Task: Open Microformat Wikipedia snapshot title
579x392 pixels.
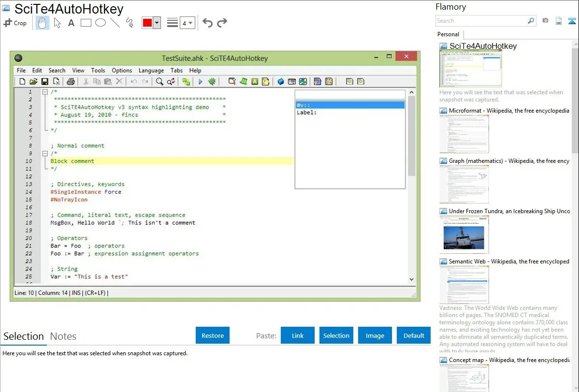Action: [x=509, y=111]
